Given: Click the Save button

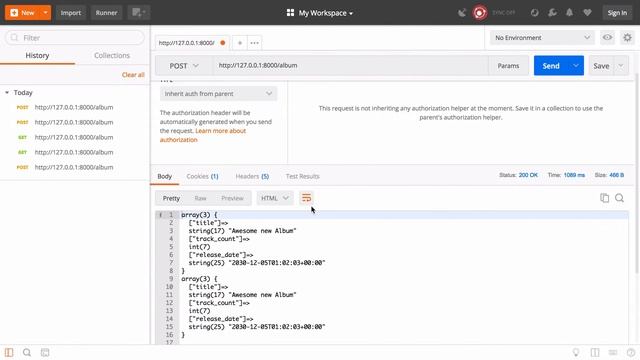Looking at the screenshot, I should point(601,66).
